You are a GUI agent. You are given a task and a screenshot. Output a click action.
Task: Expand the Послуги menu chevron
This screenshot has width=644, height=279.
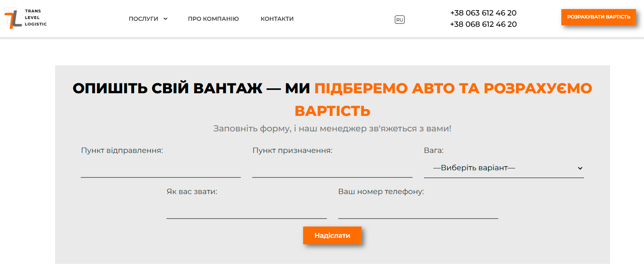tap(165, 19)
